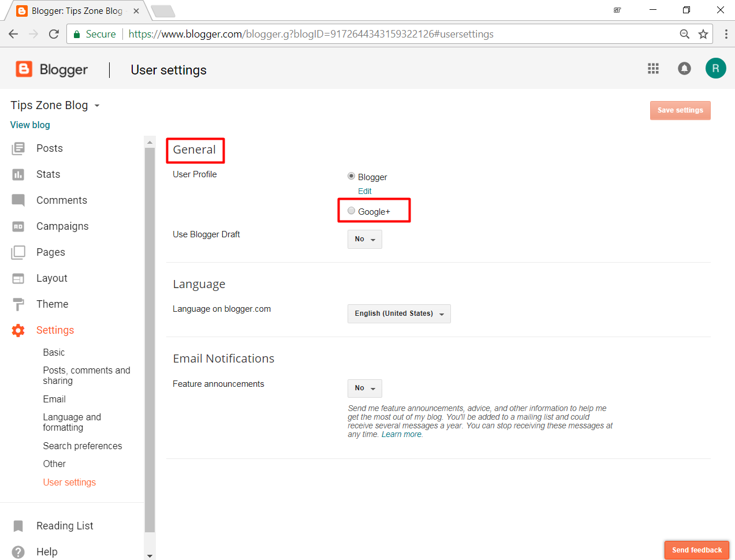Open Posts, comments and sharing settings
Screen dimensions: 735x560
coord(87,375)
